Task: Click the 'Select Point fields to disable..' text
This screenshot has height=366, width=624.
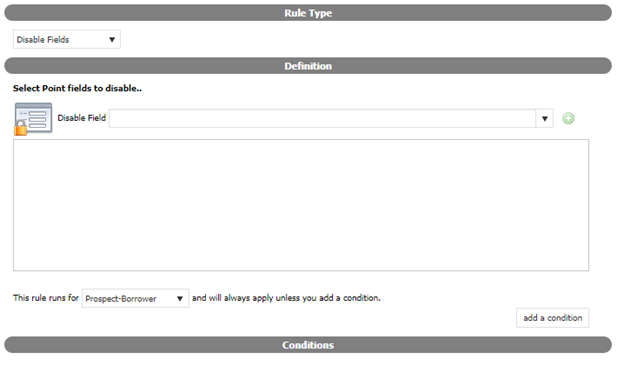Action: (x=77, y=88)
